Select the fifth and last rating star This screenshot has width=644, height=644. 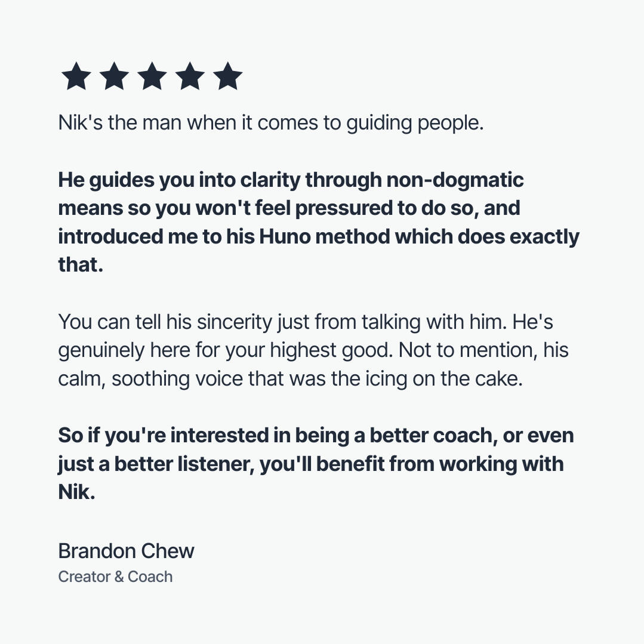click(x=228, y=78)
